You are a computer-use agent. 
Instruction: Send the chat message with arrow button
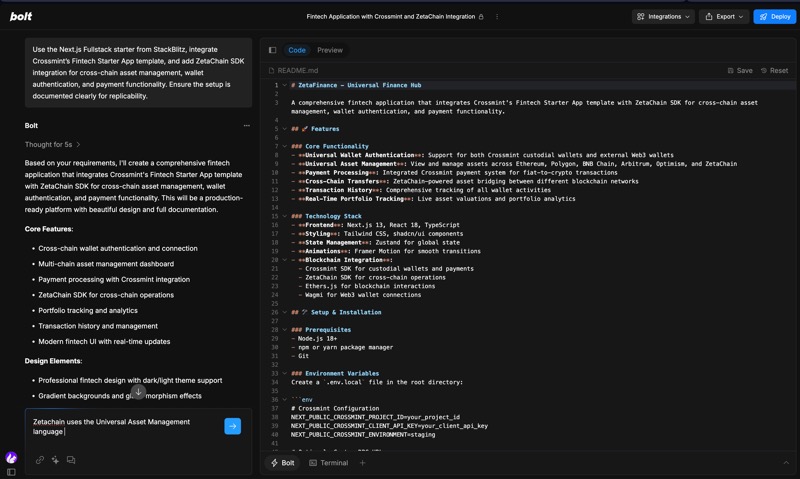pyautogui.click(x=232, y=426)
